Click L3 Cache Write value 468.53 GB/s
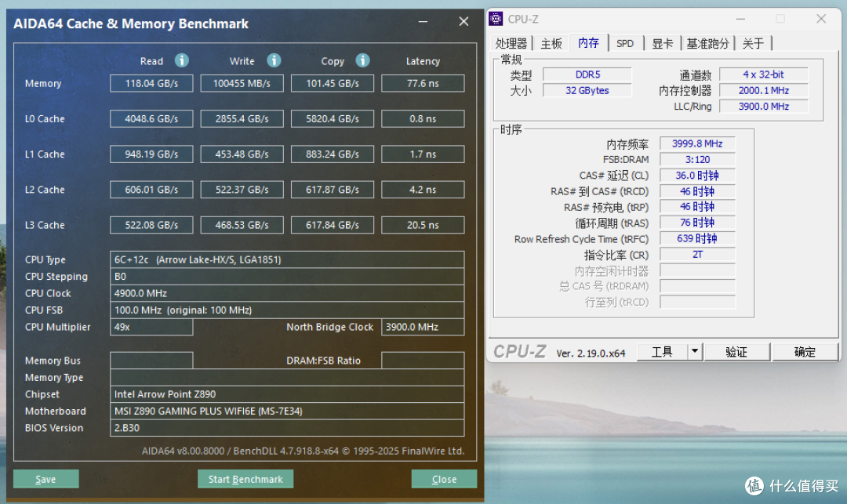847x504 pixels. 242,225
